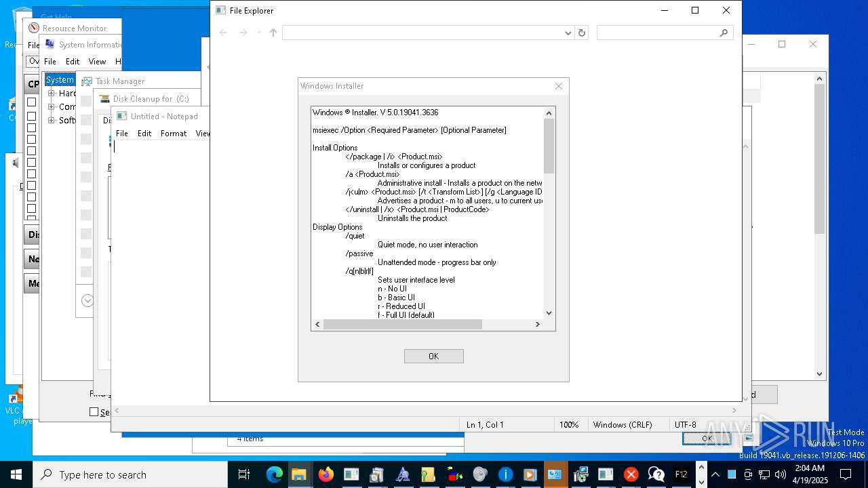Close the Windows Installer dialog with its X

click(559, 86)
